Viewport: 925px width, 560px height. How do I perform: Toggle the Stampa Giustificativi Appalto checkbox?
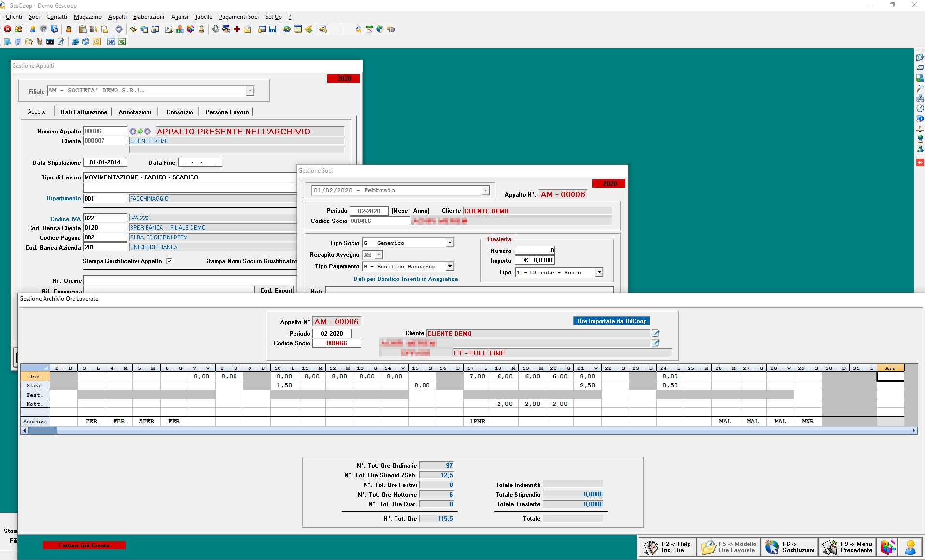(x=170, y=260)
